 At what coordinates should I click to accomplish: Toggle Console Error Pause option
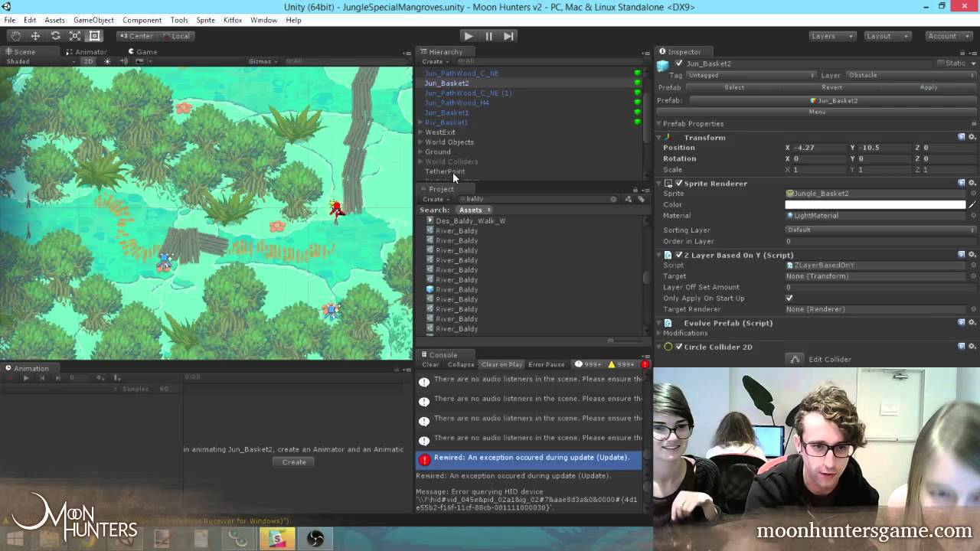tap(547, 364)
